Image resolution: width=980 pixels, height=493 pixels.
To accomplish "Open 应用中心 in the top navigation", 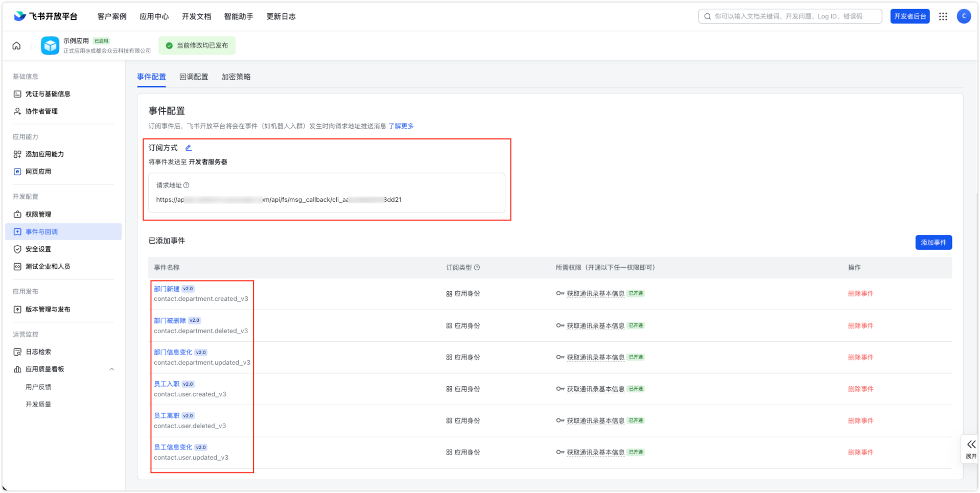I will pos(154,16).
